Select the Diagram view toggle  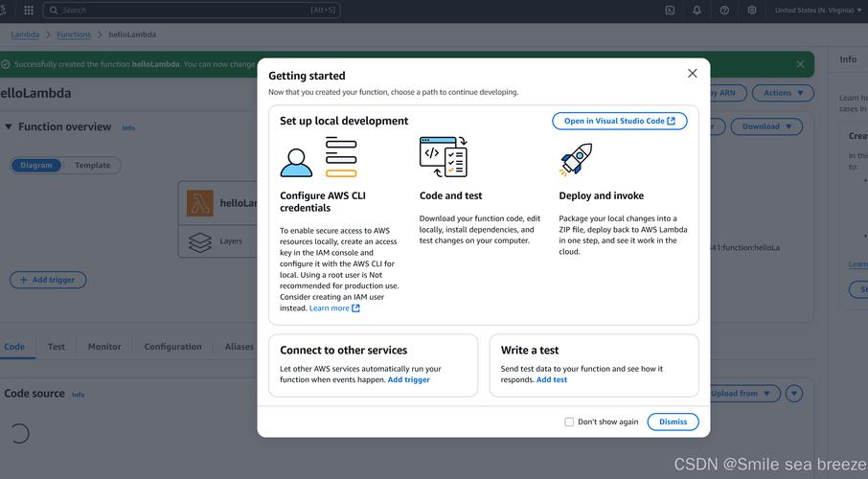[x=36, y=165]
